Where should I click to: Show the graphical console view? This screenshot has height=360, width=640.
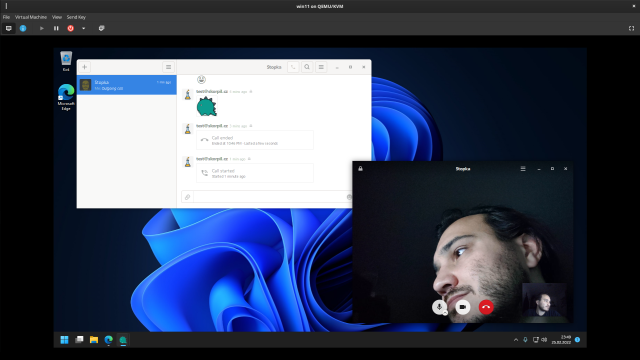9,28
